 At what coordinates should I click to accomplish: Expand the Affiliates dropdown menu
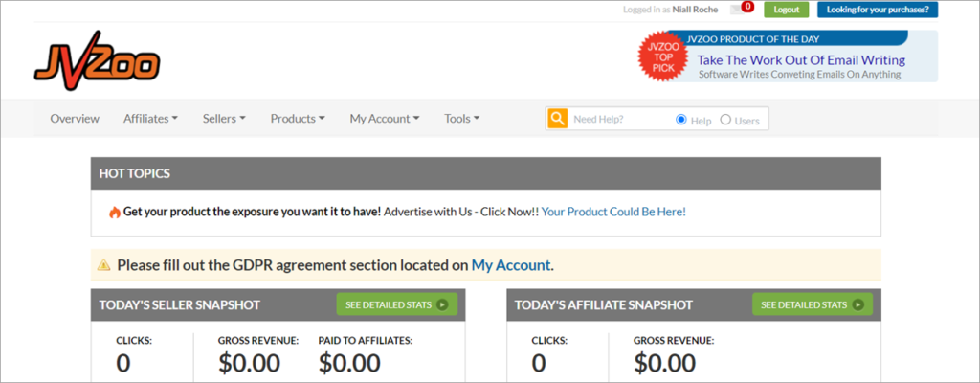tap(151, 119)
